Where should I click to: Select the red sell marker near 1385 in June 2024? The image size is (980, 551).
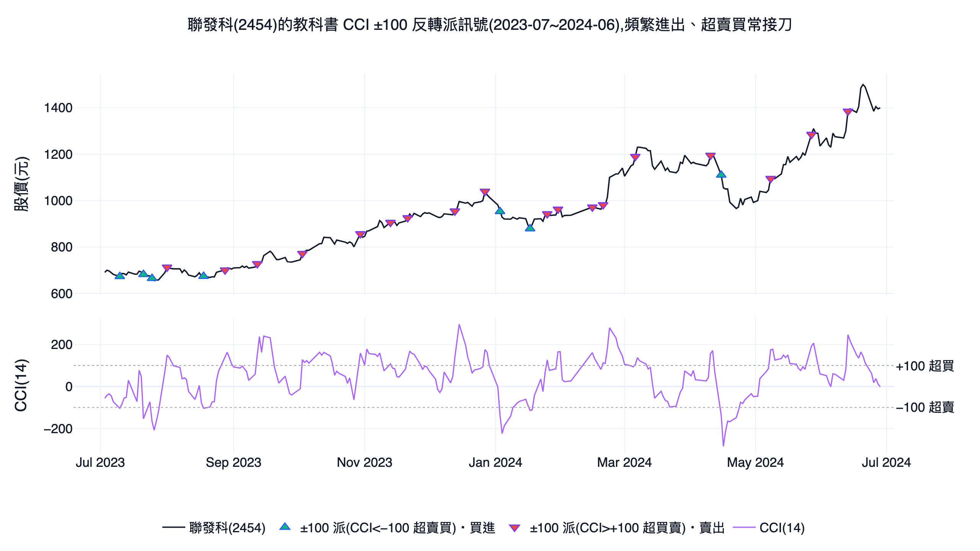pyautogui.click(x=848, y=112)
